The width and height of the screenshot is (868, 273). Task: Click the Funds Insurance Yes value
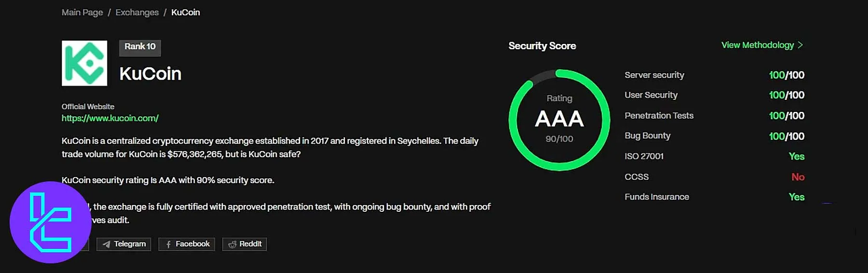click(796, 197)
